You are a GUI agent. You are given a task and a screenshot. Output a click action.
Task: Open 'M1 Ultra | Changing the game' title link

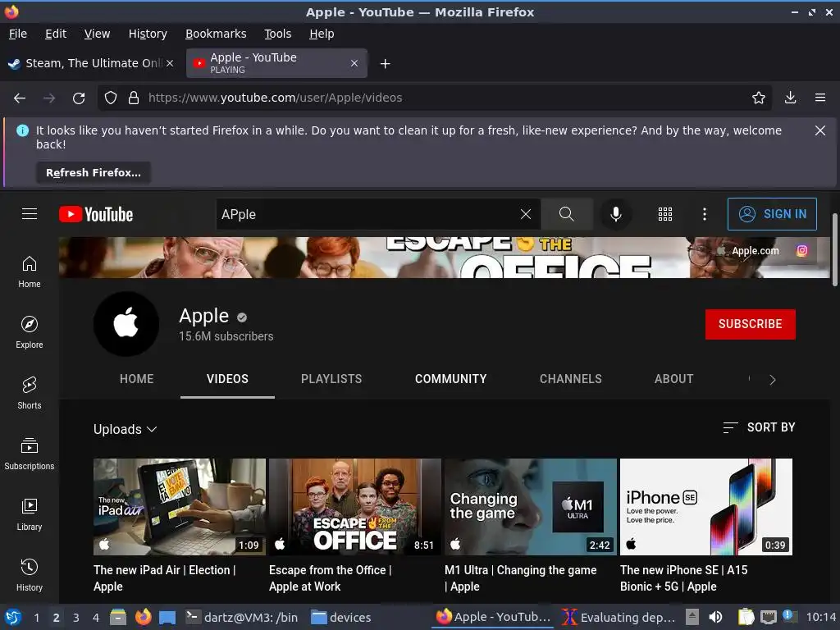(x=520, y=578)
